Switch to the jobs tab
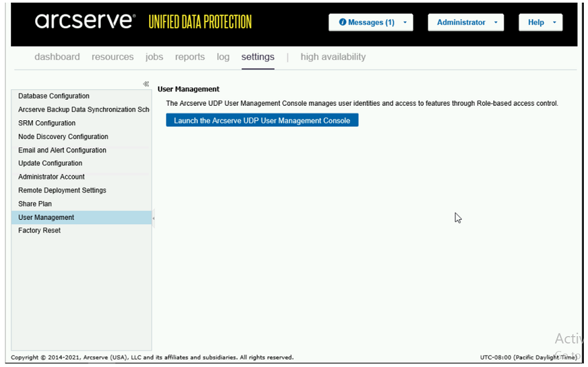This screenshot has width=588, height=367. (x=154, y=56)
